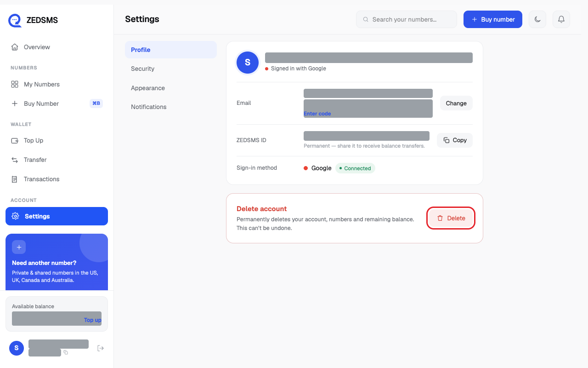This screenshot has width=588, height=368.
Task: Open My Numbers from the sidebar
Action: pos(57,84)
